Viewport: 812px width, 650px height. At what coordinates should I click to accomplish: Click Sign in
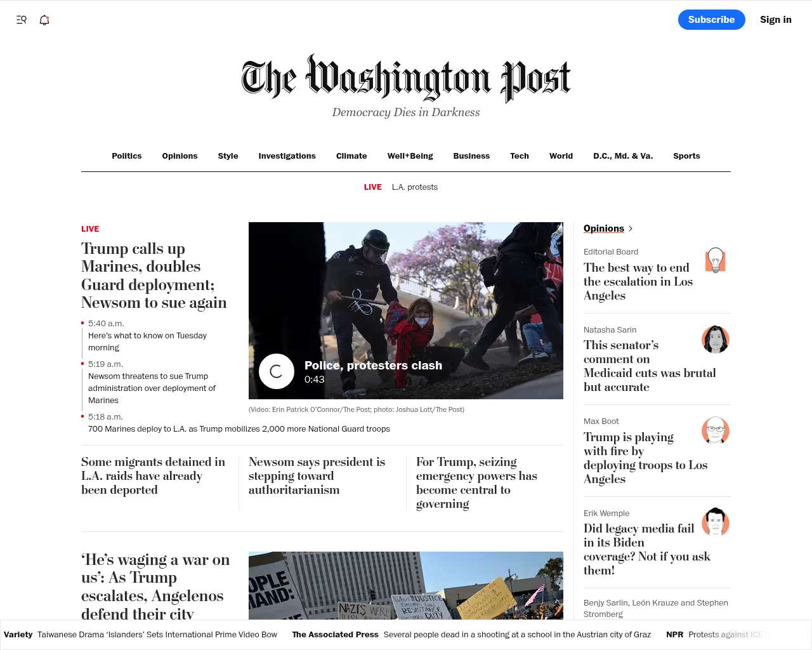pos(776,20)
